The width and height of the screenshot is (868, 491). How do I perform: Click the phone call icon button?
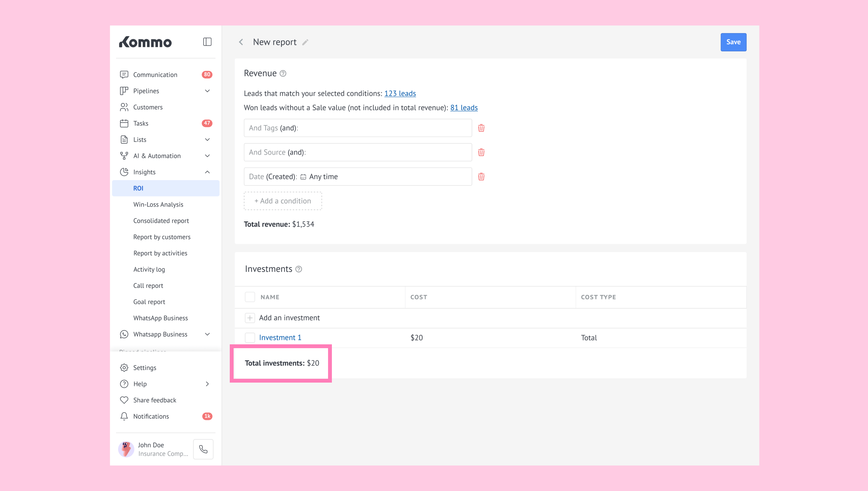click(x=203, y=449)
